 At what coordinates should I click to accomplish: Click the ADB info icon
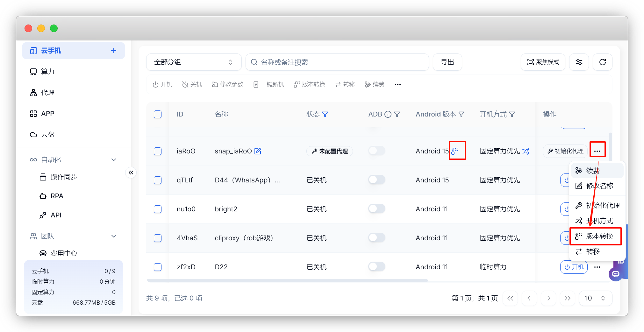click(x=388, y=114)
